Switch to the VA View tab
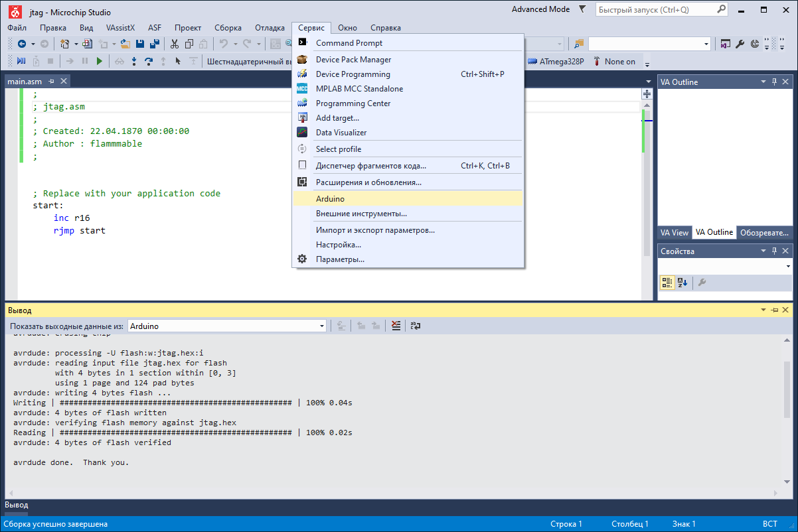 click(x=674, y=233)
